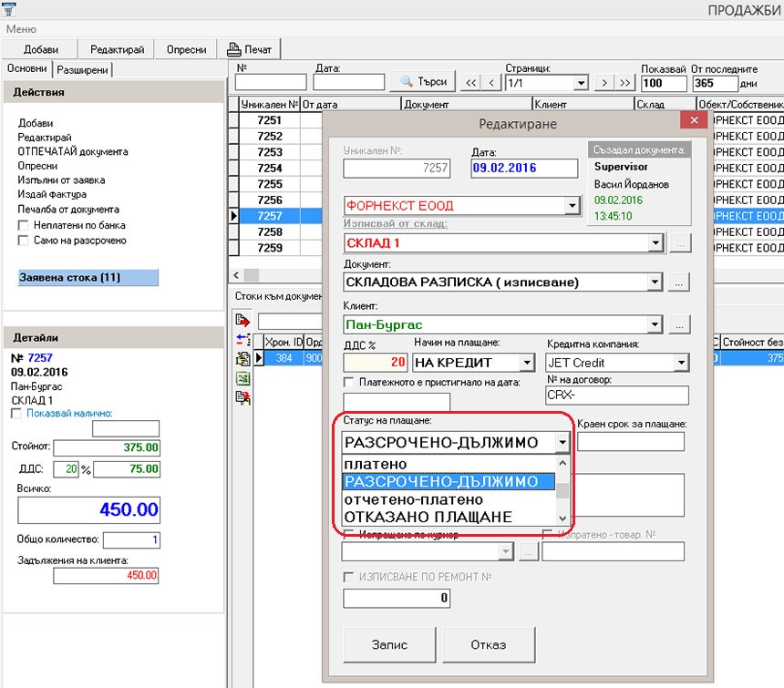Click Добави in the Действия panel
784x688 pixels.
(x=36, y=123)
